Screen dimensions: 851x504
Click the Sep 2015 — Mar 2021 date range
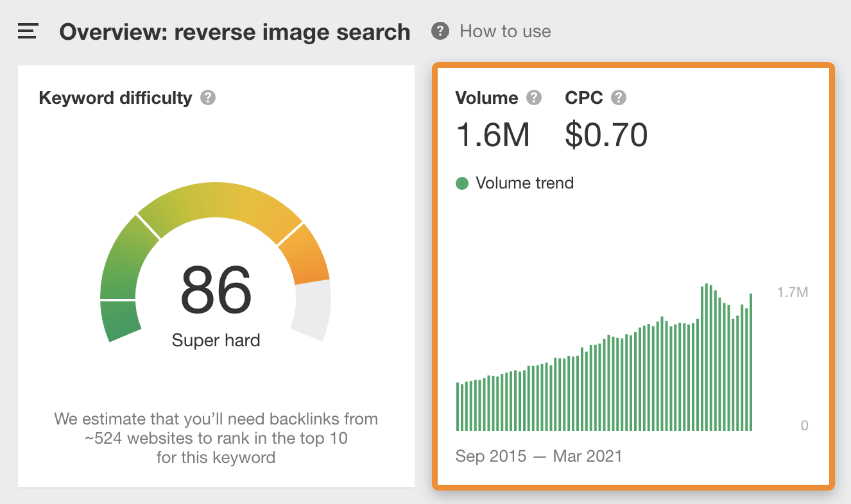coord(538,456)
